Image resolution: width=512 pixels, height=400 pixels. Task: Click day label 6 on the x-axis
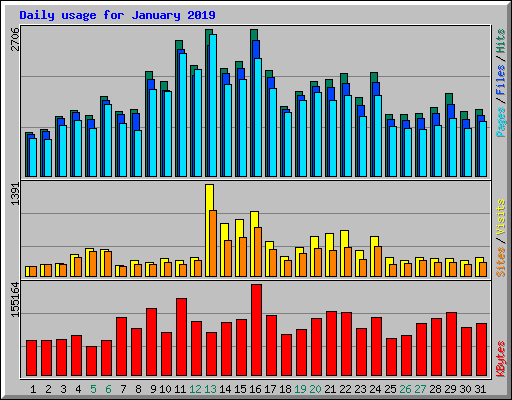coord(108,389)
